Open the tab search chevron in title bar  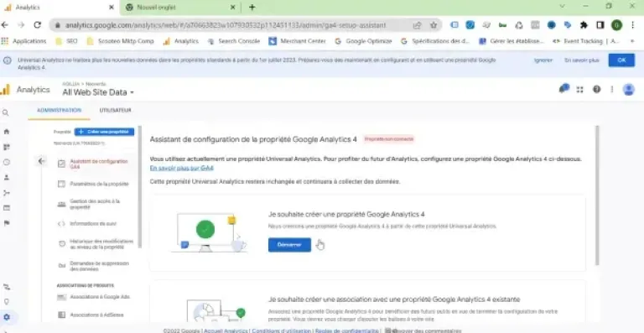[563, 6]
